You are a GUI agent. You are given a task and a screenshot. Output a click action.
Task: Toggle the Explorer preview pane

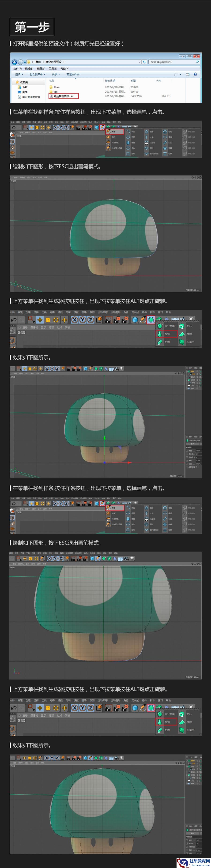(188, 75)
